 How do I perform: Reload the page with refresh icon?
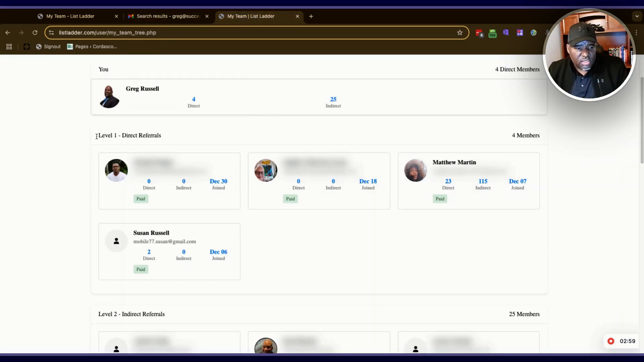click(x=35, y=33)
